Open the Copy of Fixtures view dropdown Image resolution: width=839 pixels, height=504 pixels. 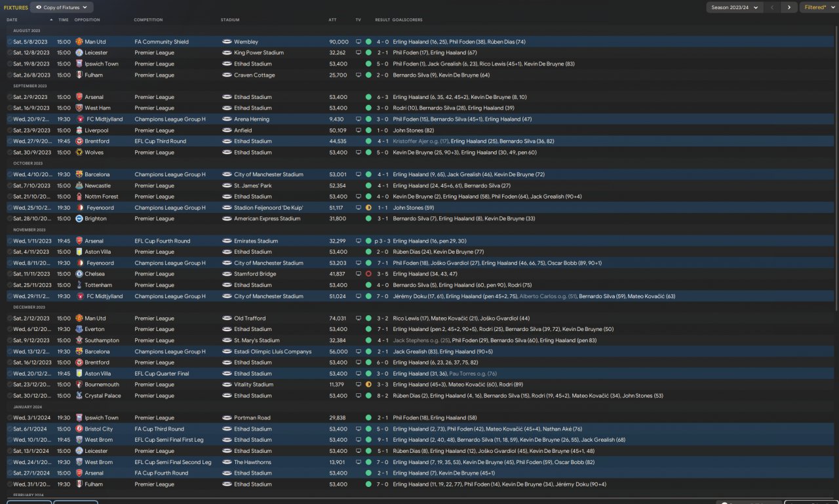(x=62, y=7)
